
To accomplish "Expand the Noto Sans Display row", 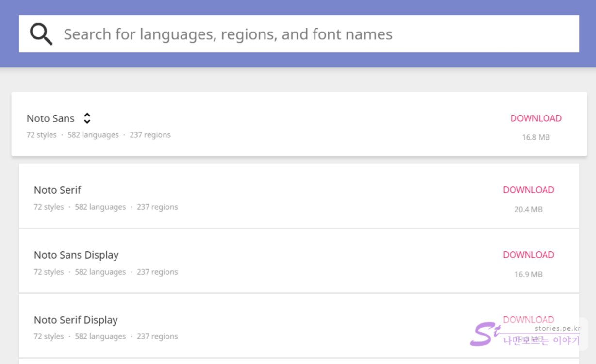I will click(76, 255).
